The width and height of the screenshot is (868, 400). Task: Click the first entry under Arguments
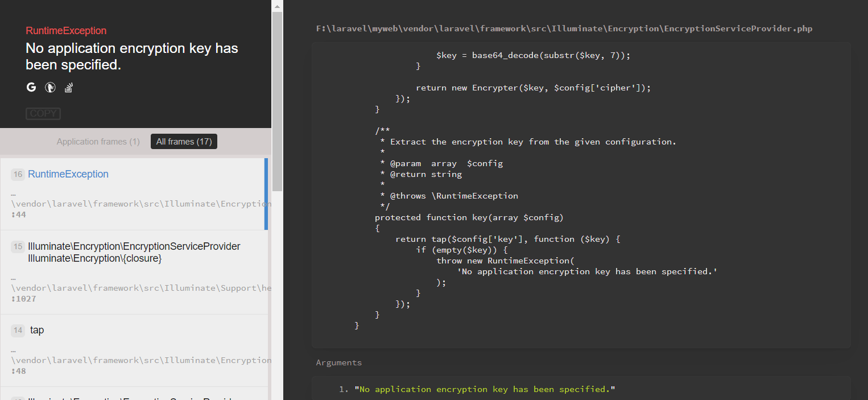click(x=484, y=389)
